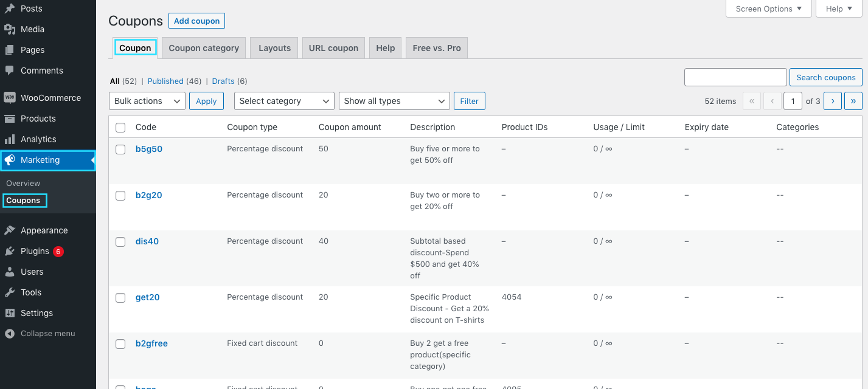Click the Media icon in sidebar
The image size is (868, 389).
[10, 29]
